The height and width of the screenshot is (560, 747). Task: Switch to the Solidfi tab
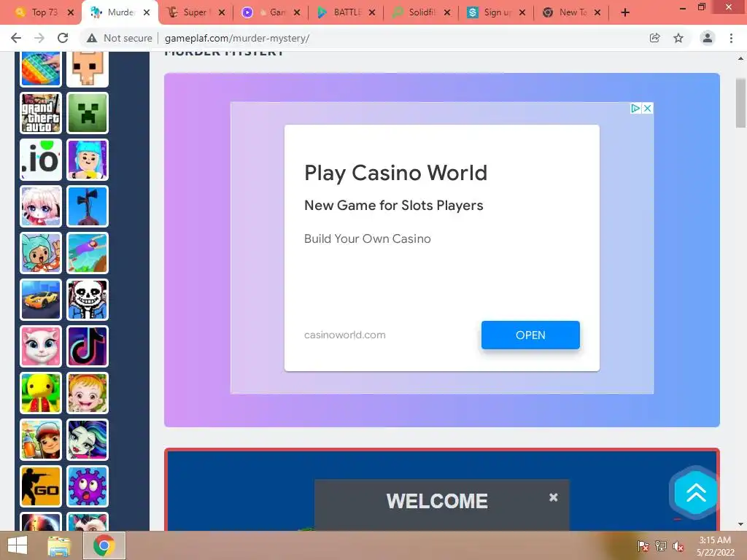(421, 12)
